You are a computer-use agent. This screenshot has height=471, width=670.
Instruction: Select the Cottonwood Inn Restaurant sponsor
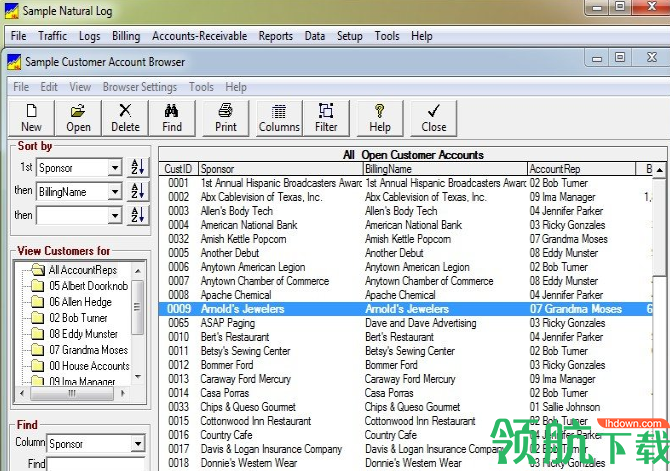(x=256, y=421)
